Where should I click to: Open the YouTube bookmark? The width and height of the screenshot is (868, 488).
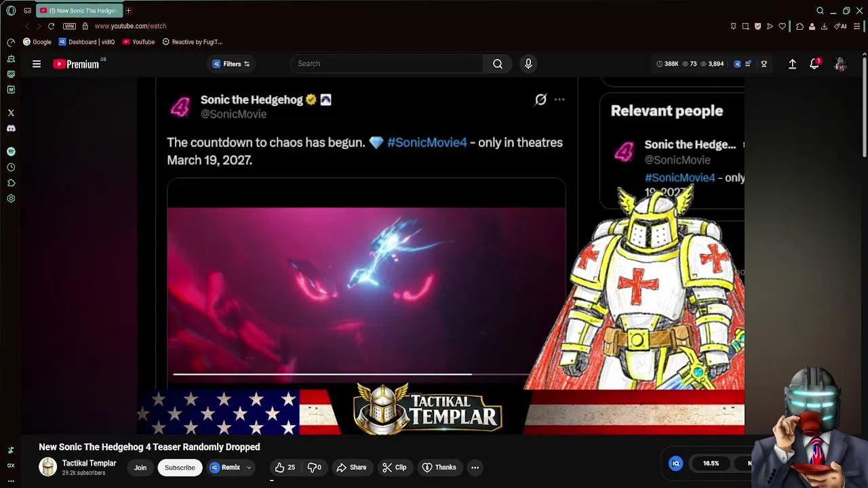(138, 42)
